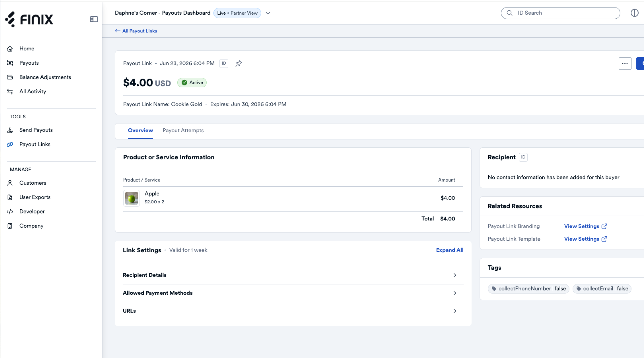Screen dimensions: 644x358
Task: Click the Developer code icon
Action: click(x=10, y=212)
